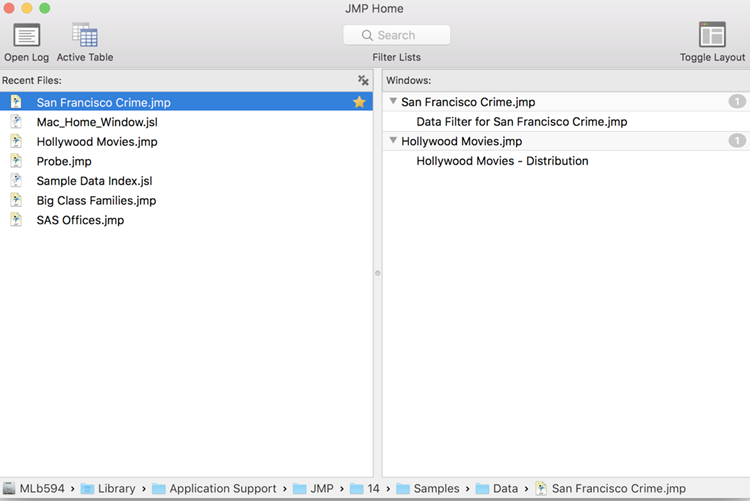
Task: Click Application Support folder icon in path bar
Action: [x=159, y=489]
